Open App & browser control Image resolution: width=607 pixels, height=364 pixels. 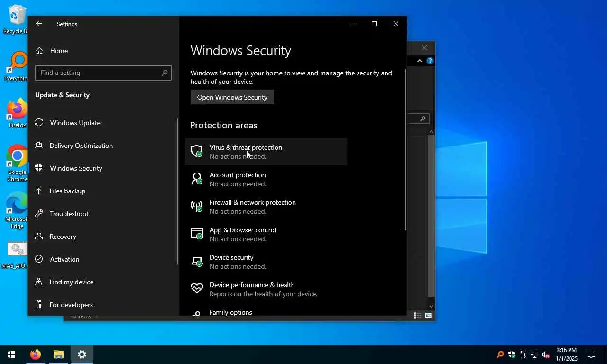[x=266, y=234]
